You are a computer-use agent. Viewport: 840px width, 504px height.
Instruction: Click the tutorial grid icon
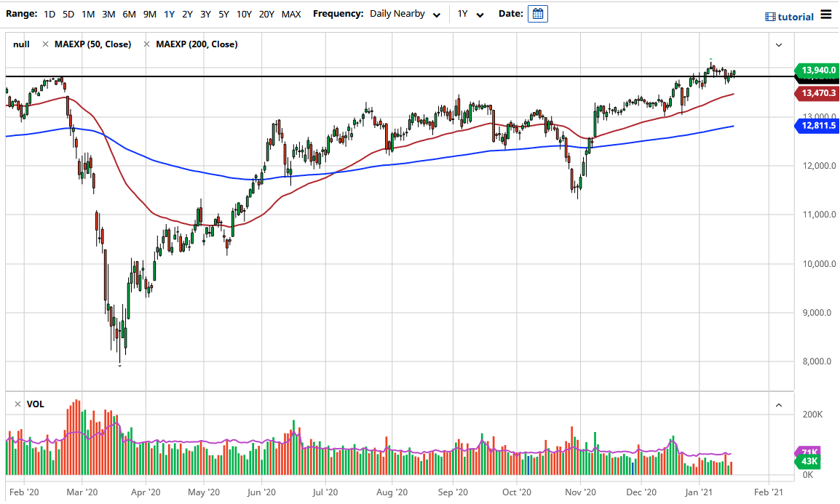[x=770, y=17]
